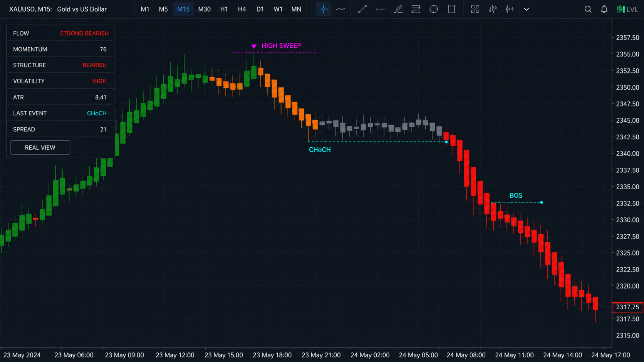The width and height of the screenshot is (644, 362).
Task: Open the alerts bell
Action: [x=604, y=9]
